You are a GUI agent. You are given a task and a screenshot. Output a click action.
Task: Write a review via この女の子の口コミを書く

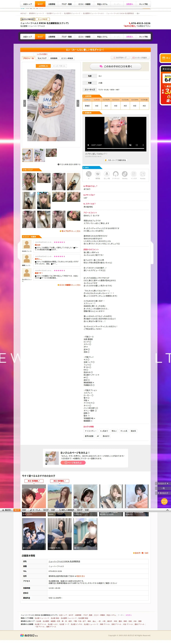pyautogui.click(x=116, y=66)
